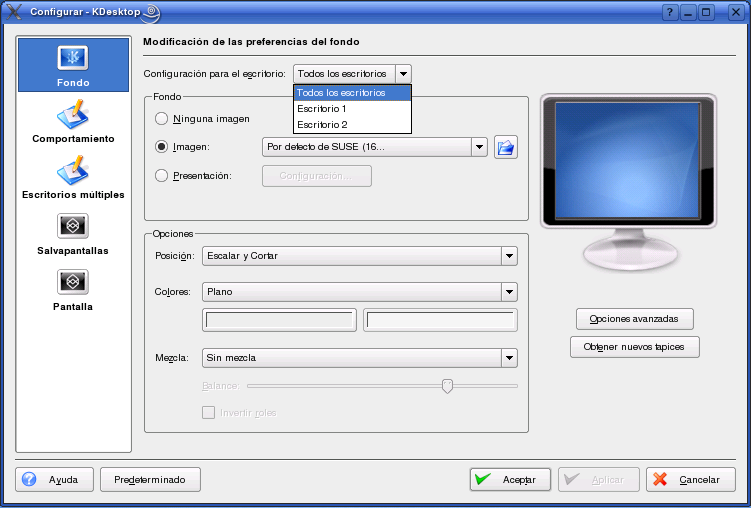This screenshot has width=751, height=508.
Task: Open the Pantalla settings section
Action: tap(73, 290)
